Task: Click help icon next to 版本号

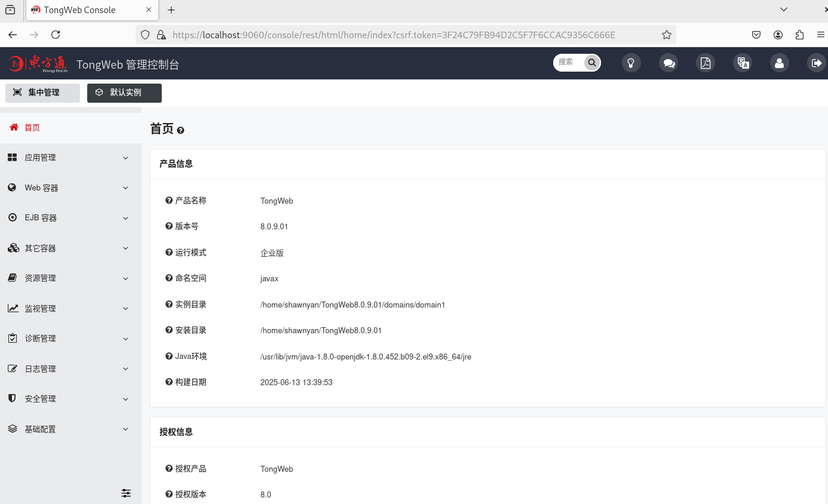Action: (x=169, y=226)
